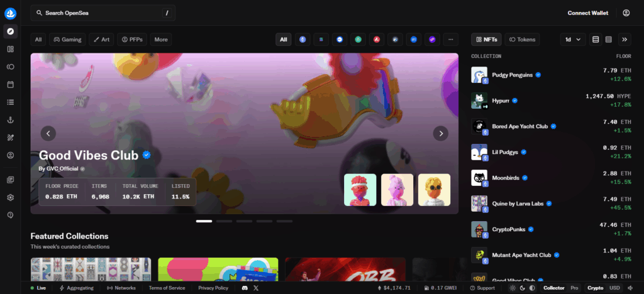Switch to dark theme moon icon
The image size is (644, 294).
click(x=522, y=288)
